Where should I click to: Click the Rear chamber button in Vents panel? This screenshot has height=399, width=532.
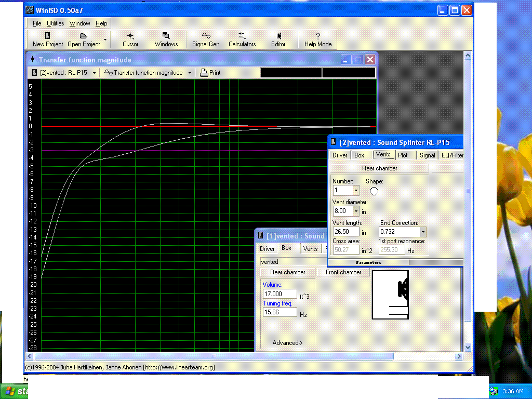point(379,168)
